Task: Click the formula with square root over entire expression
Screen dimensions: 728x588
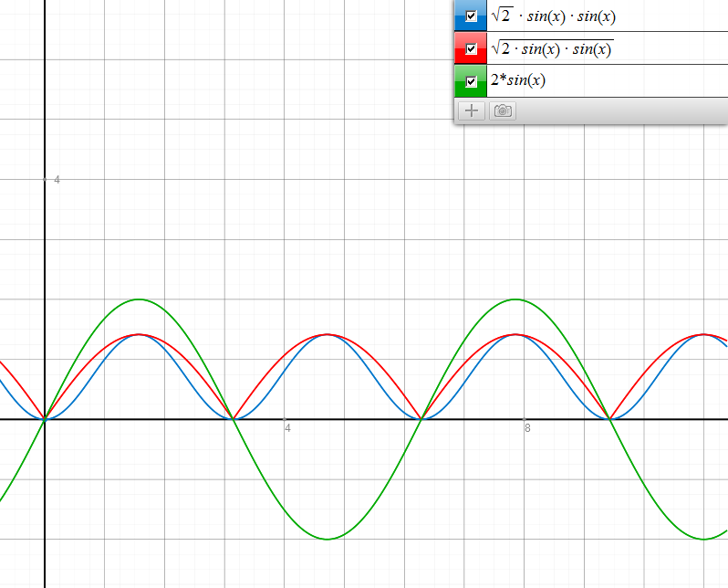Action: coord(551,48)
